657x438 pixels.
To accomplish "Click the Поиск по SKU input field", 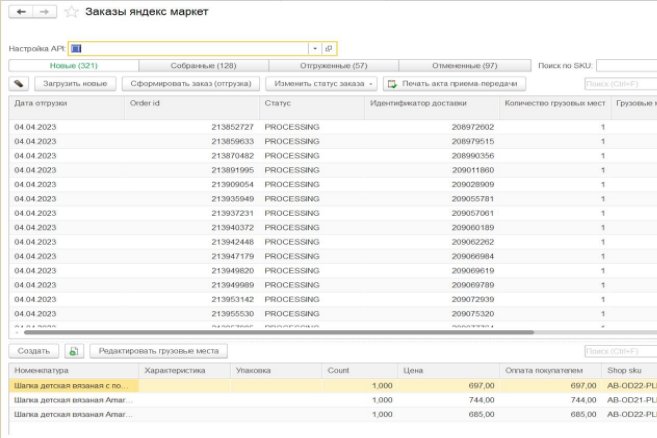I will (626, 65).
